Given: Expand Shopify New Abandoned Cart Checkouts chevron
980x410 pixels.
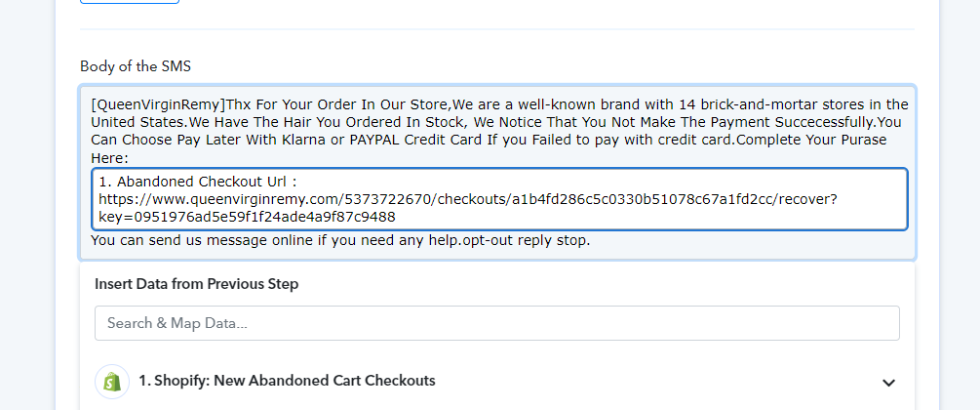Looking at the screenshot, I should [888, 383].
